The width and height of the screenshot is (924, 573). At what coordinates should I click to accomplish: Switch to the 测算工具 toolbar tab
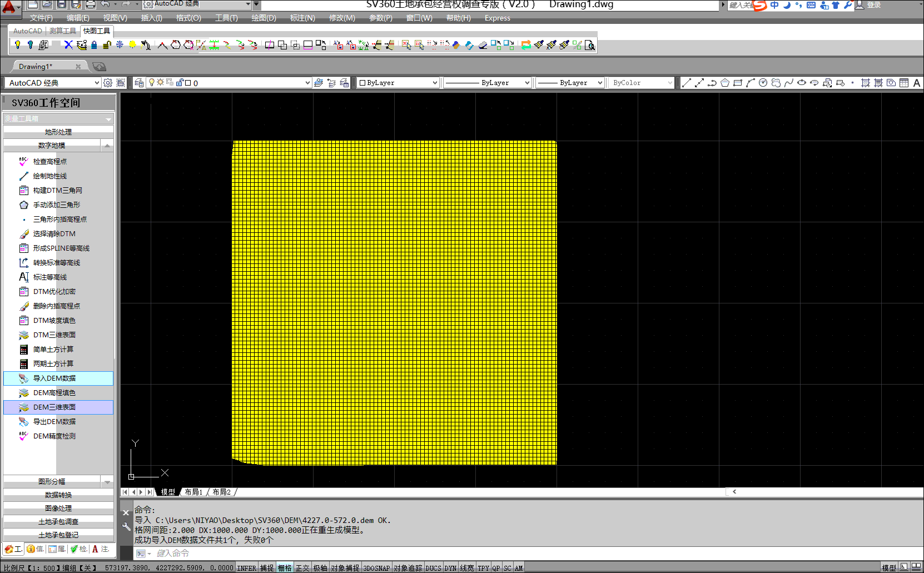(62, 31)
